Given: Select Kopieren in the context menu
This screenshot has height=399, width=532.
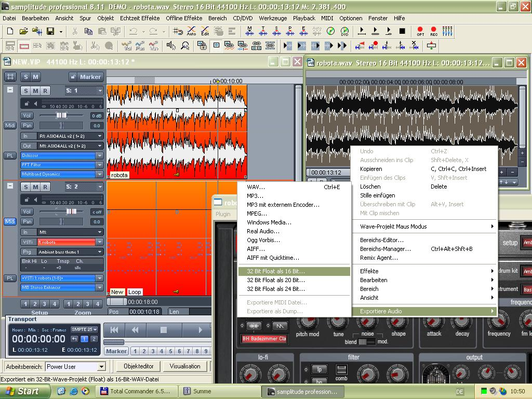Looking at the screenshot, I should (424, 169).
